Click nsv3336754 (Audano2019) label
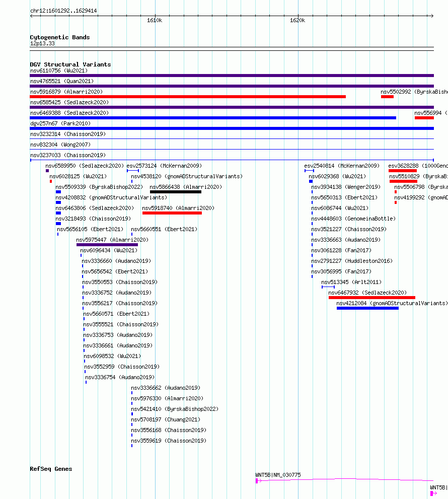The image size is (448, 499). click(120, 377)
